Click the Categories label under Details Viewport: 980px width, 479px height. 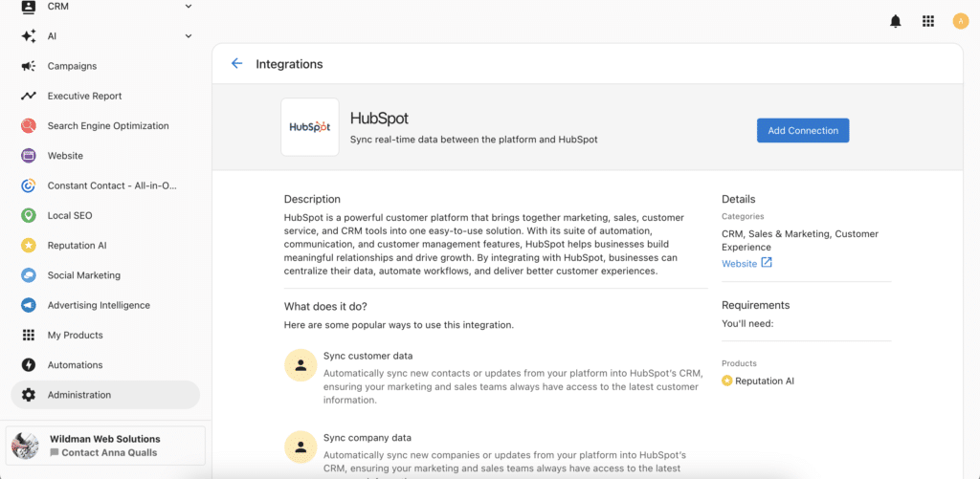click(743, 217)
